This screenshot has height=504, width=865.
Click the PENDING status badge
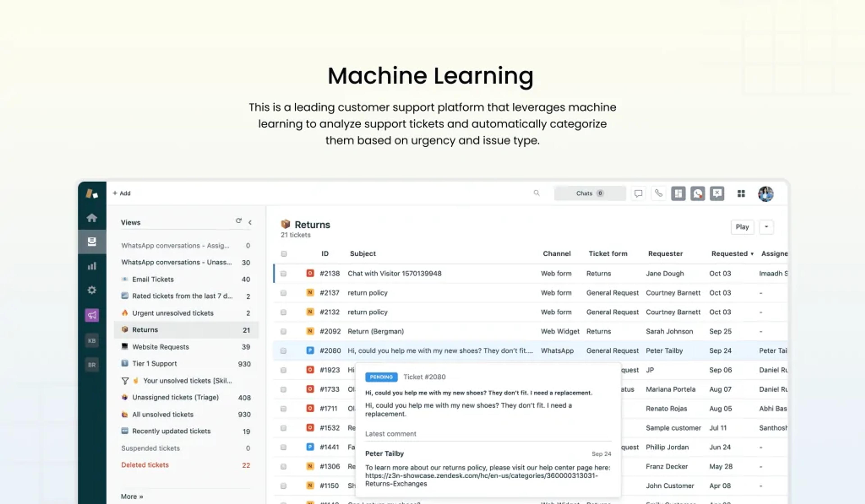coord(381,377)
